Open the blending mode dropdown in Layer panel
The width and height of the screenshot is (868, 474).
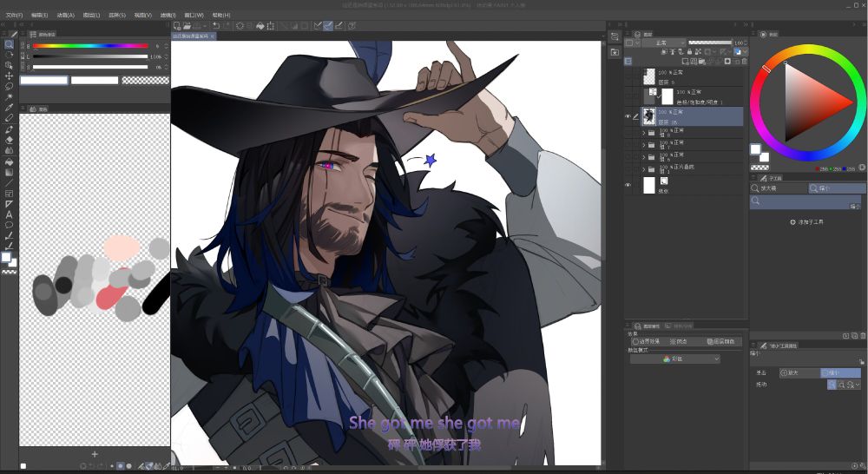[664, 43]
